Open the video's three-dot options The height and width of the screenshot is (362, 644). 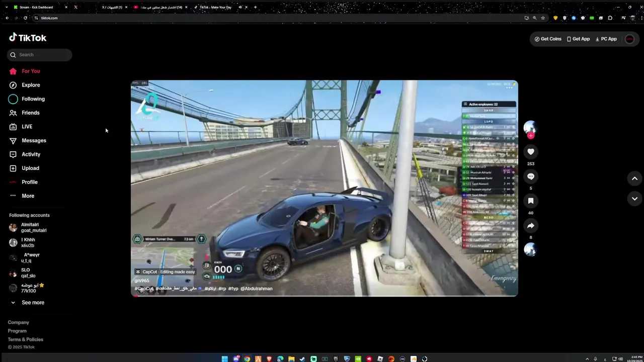coord(509,87)
